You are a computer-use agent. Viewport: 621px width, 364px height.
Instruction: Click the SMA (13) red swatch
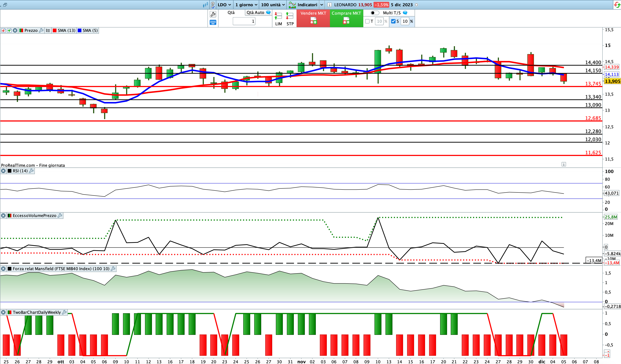55,30
